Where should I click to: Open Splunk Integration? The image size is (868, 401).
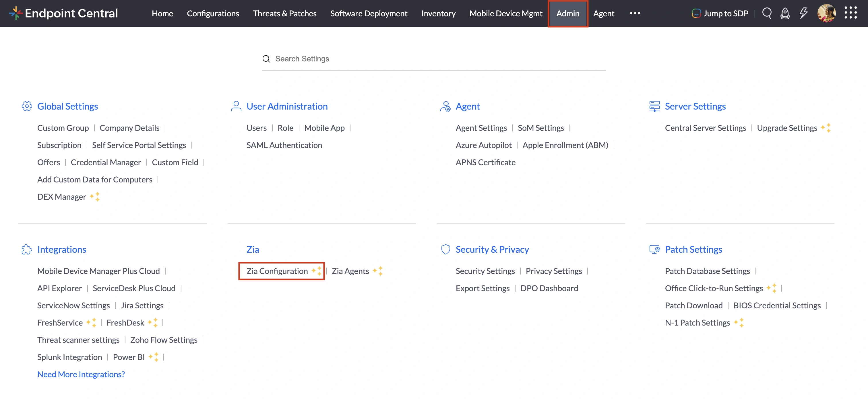coord(69,357)
